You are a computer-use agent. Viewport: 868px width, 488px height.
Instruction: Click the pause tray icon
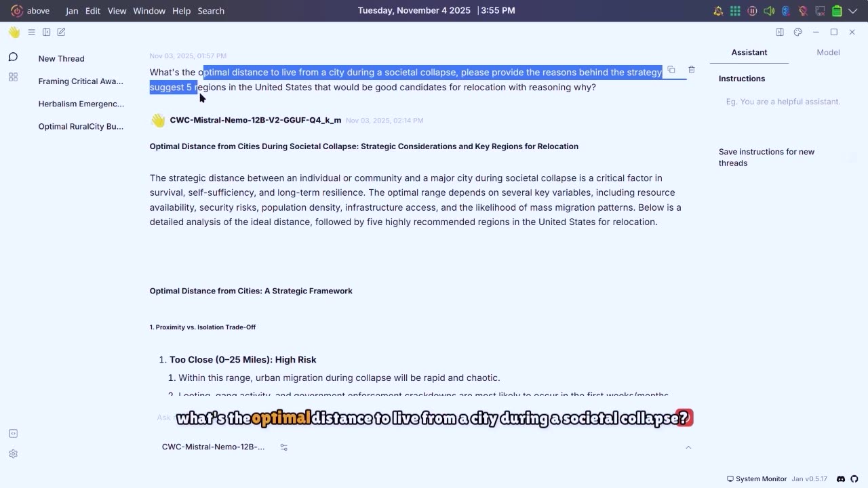pyautogui.click(x=752, y=11)
